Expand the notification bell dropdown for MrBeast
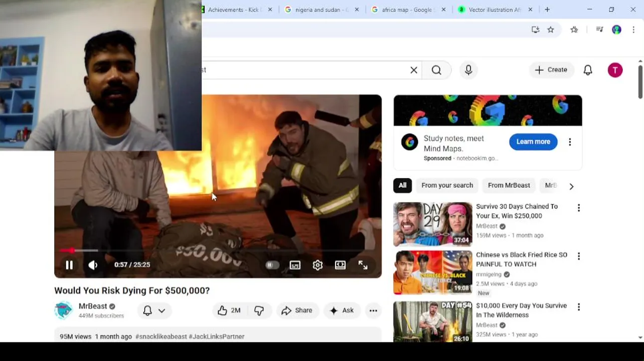 pos(154,310)
